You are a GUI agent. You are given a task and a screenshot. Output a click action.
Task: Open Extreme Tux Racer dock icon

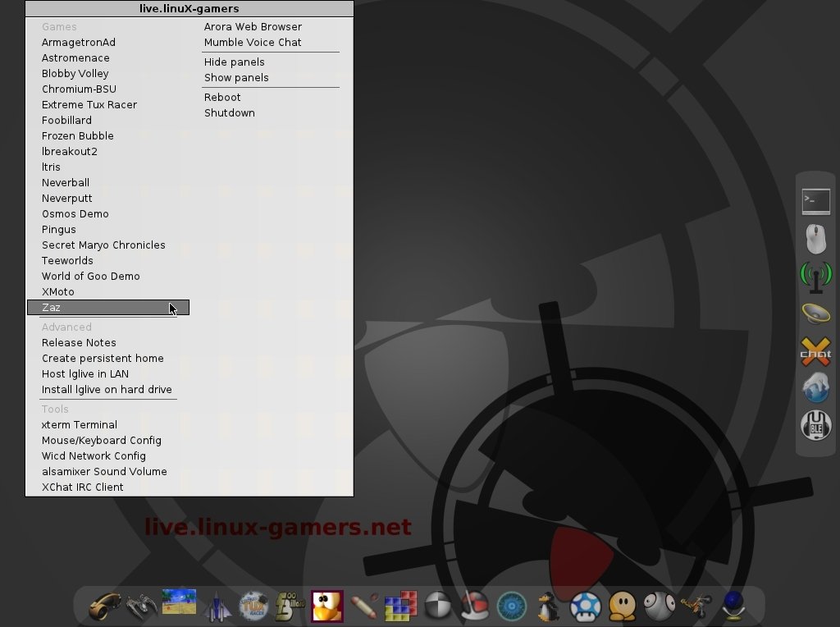pyautogui.click(x=253, y=606)
